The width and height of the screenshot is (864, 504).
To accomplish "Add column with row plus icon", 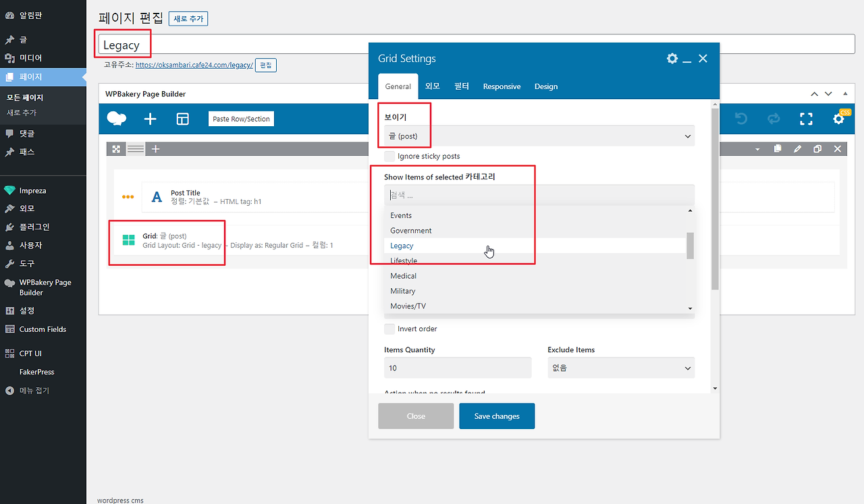I will 155,148.
